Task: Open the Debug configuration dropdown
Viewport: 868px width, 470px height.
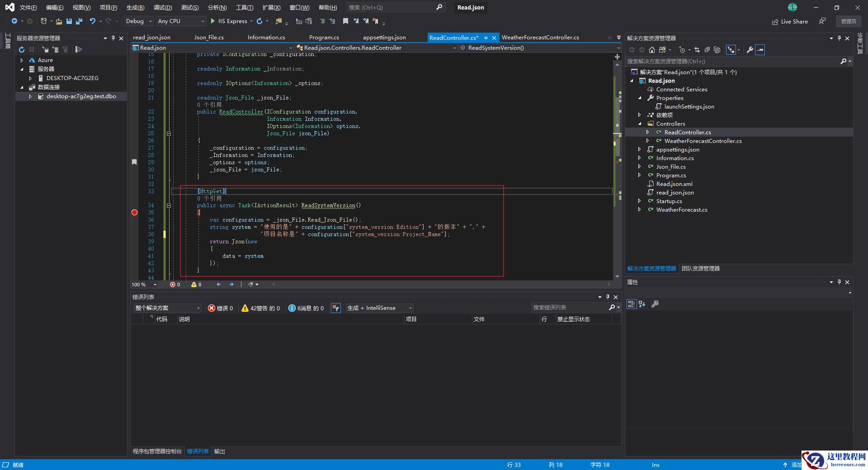Action: click(139, 21)
